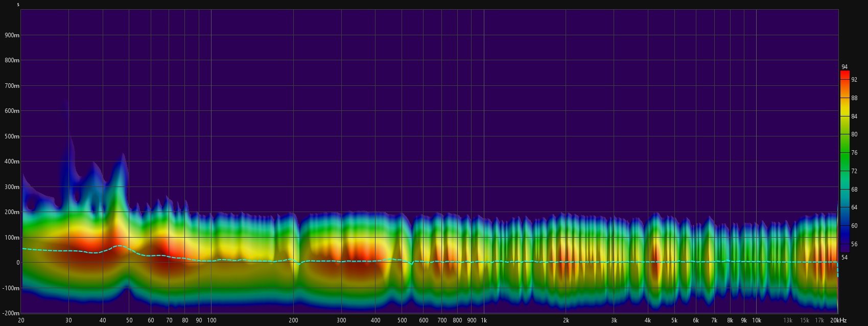Image resolution: width=868 pixels, height=326 pixels.
Task: Click the 10k frequency-axis label
Action: point(757,320)
